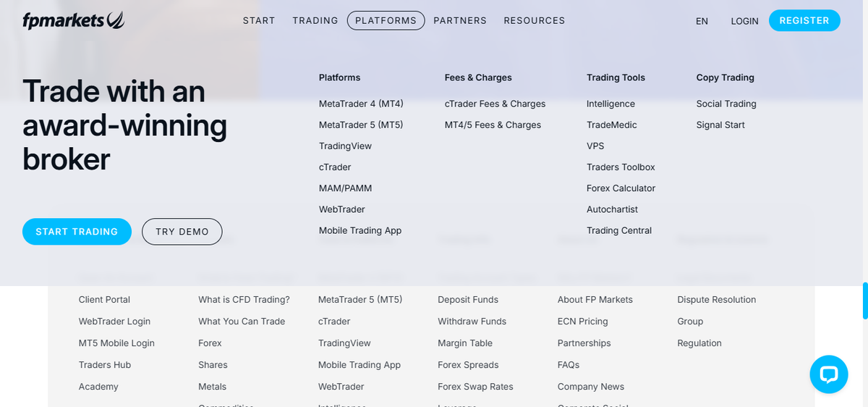This screenshot has height=407, width=868.
Task: Click the REGISTER button
Action: click(x=804, y=20)
